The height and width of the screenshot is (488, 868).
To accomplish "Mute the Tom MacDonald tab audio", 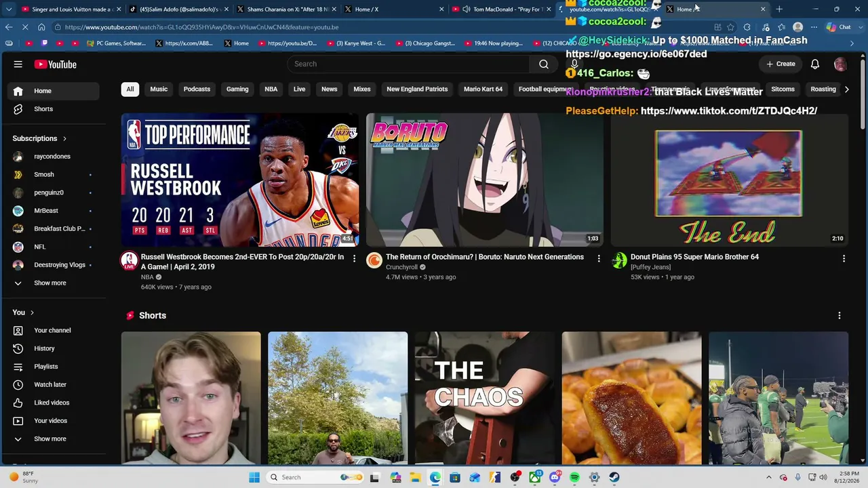I will [x=467, y=9].
